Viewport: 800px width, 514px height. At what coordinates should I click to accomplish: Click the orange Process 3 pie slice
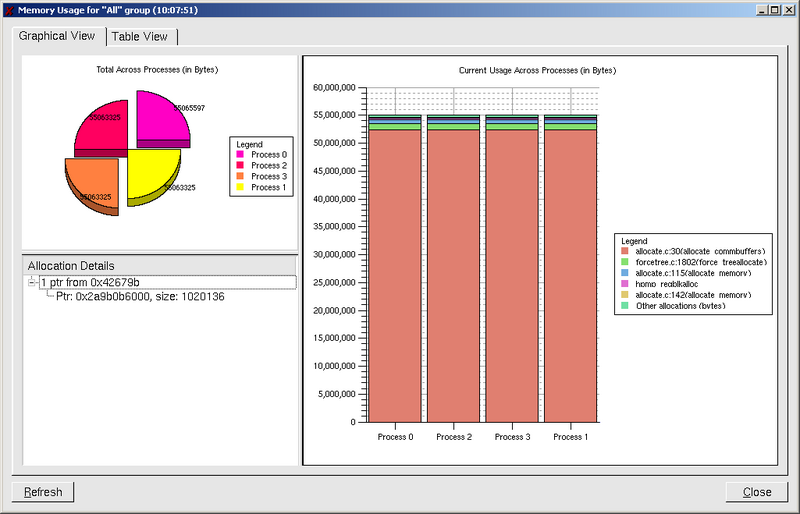[93, 182]
